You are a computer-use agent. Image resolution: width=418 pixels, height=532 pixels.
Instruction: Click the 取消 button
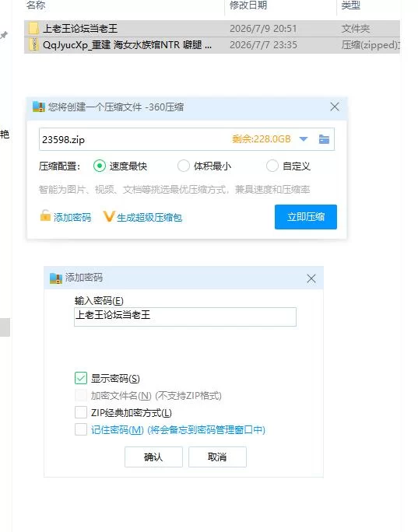point(217,457)
